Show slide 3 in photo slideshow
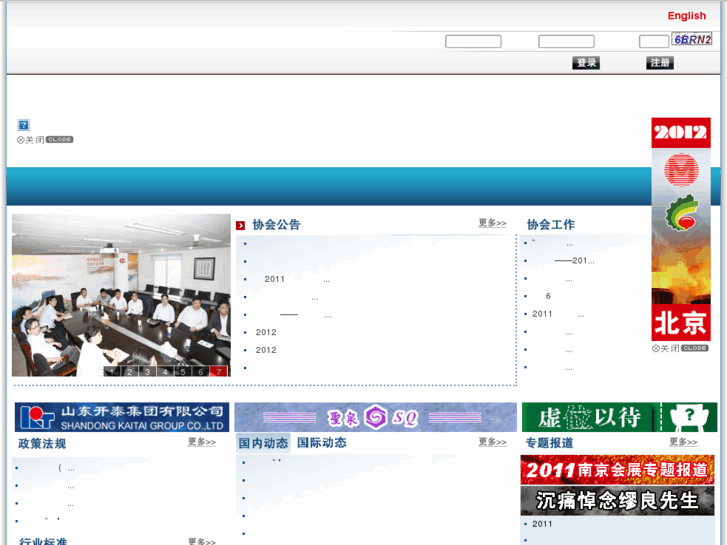The width and height of the screenshot is (727, 545). 147,372
